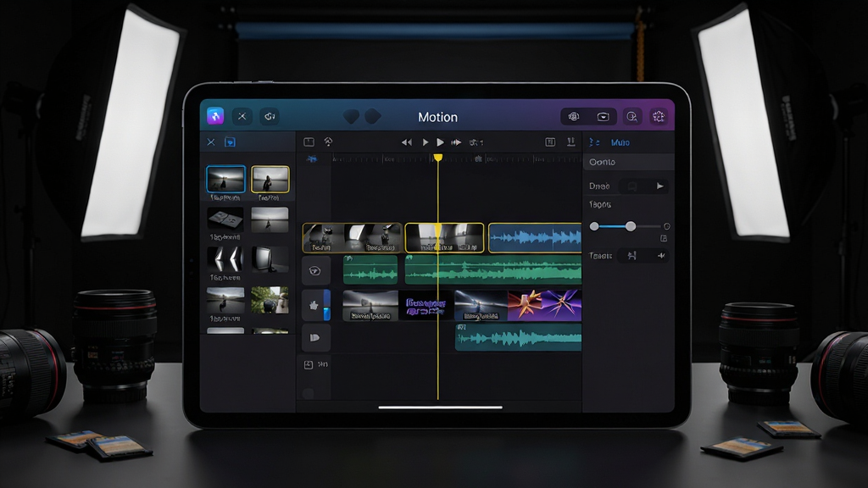
Task: Open the purple app logo icon
Action: [x=215, y=116]
